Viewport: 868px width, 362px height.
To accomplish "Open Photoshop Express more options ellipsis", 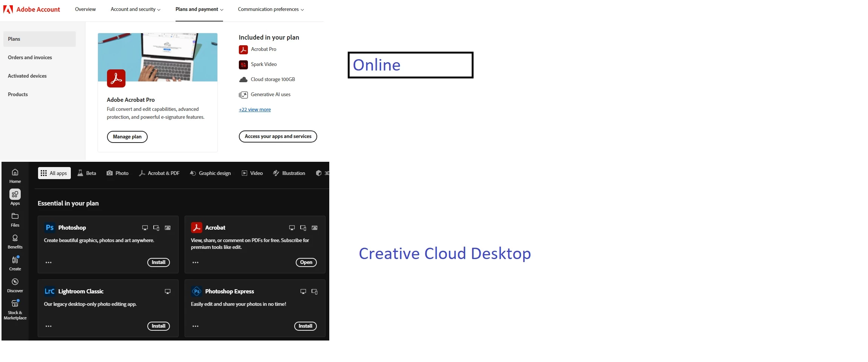I will coord(196,326).
